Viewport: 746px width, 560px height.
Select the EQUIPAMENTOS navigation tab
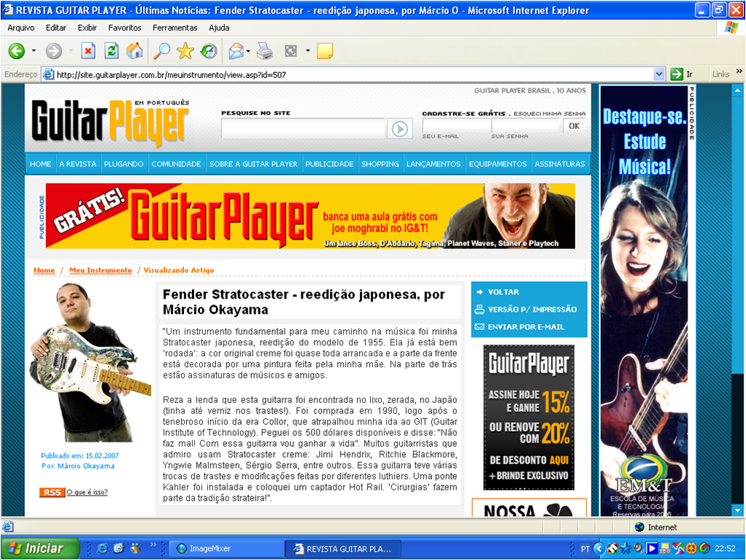[498, 164]
